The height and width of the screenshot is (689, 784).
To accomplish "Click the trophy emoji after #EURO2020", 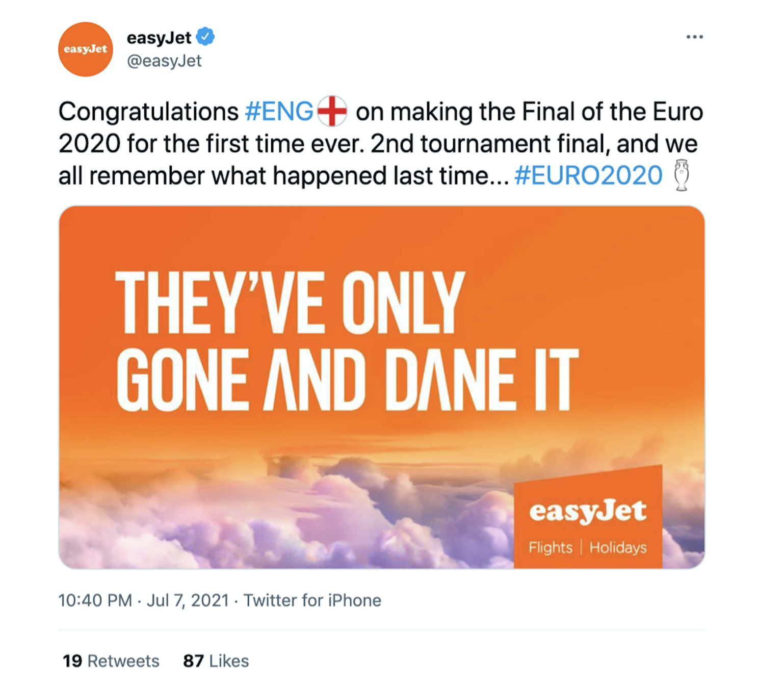I will pos(682,175).
